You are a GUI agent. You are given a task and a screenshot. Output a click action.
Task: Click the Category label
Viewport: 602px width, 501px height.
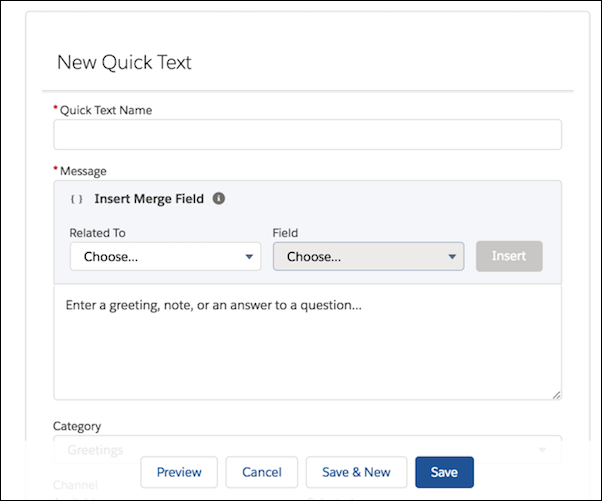click(x=77, y=426)
